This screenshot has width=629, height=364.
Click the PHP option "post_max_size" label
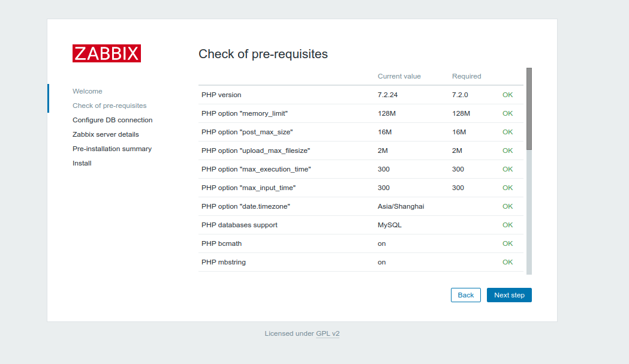click(247, 132)
